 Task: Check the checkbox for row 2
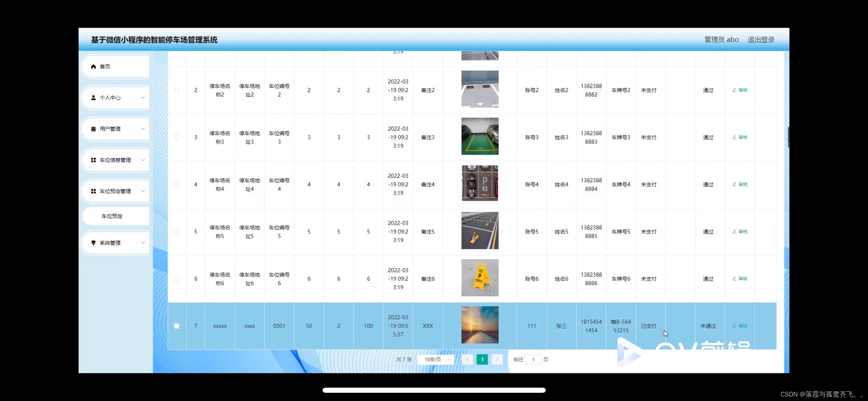click(177, 90)
